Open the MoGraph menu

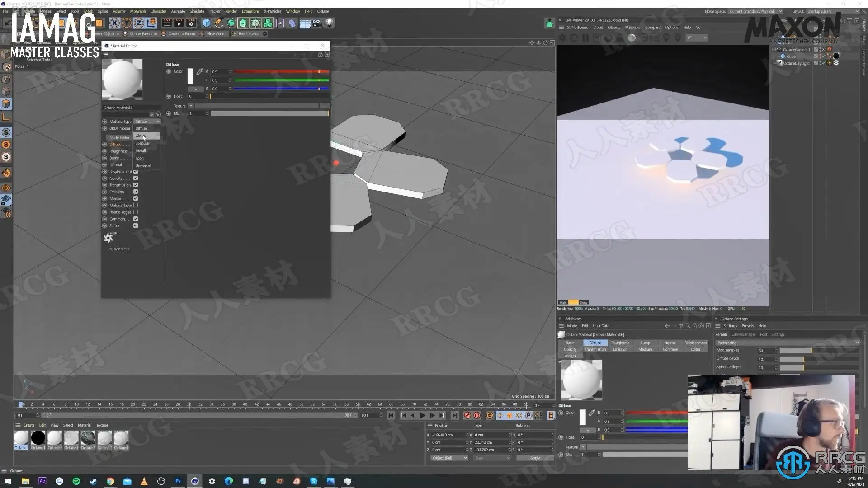[137, 11]
